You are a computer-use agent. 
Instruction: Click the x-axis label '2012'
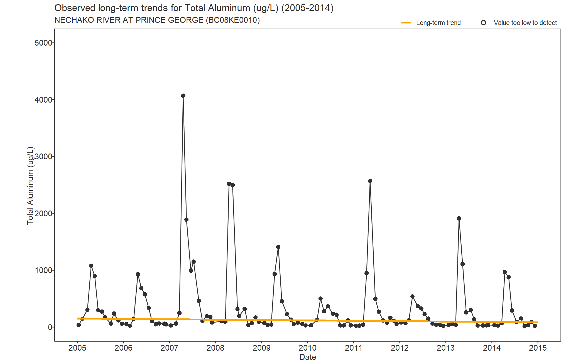pos(400,348)
